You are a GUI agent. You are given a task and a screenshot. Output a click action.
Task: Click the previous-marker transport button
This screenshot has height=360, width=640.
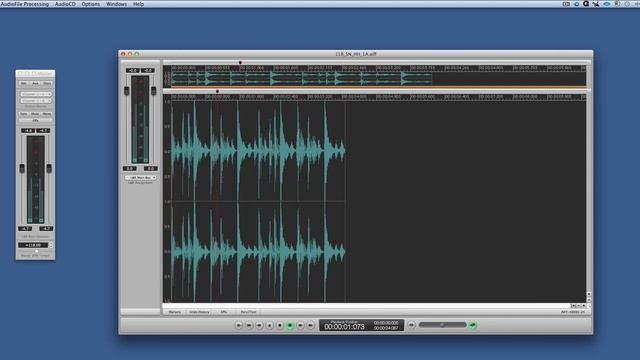[x=249, y=325]
